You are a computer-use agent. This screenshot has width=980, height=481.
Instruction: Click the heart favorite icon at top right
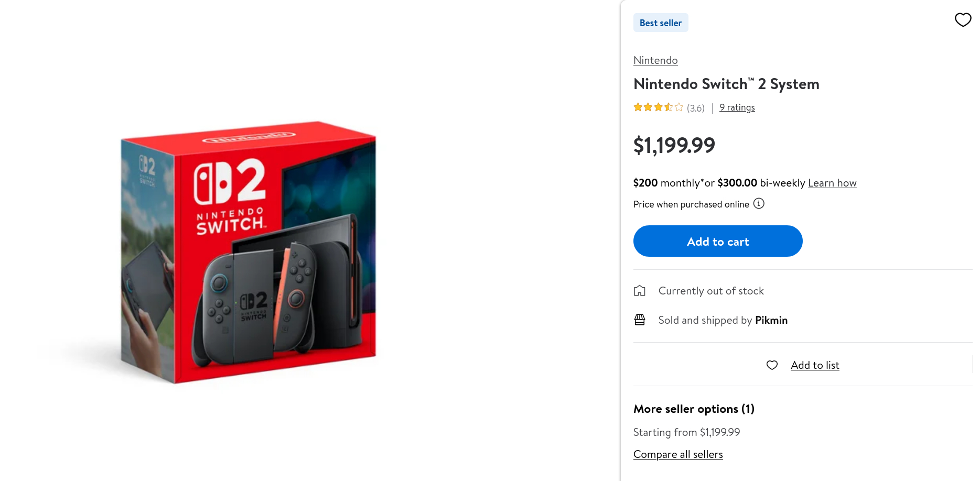(x=963, y=20)
